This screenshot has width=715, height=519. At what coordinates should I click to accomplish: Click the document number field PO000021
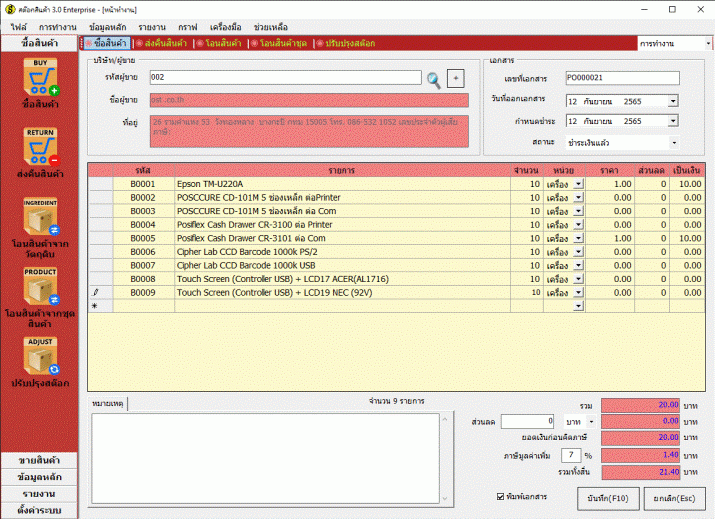click(622, 78)
